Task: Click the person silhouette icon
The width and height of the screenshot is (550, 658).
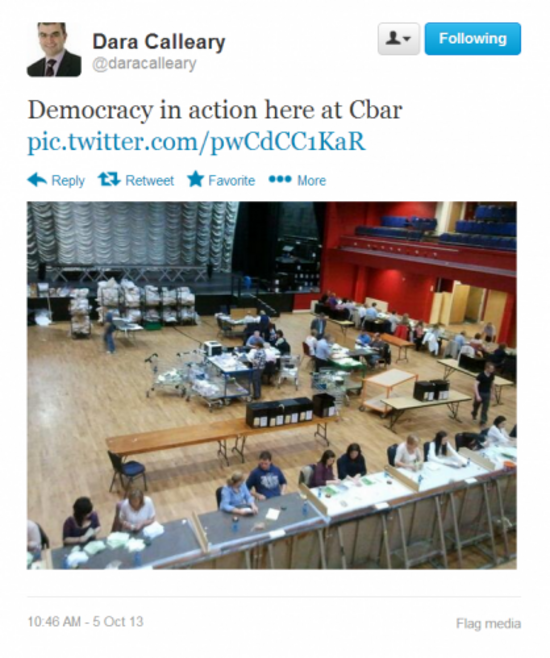Action: click(x=393, y=39)
